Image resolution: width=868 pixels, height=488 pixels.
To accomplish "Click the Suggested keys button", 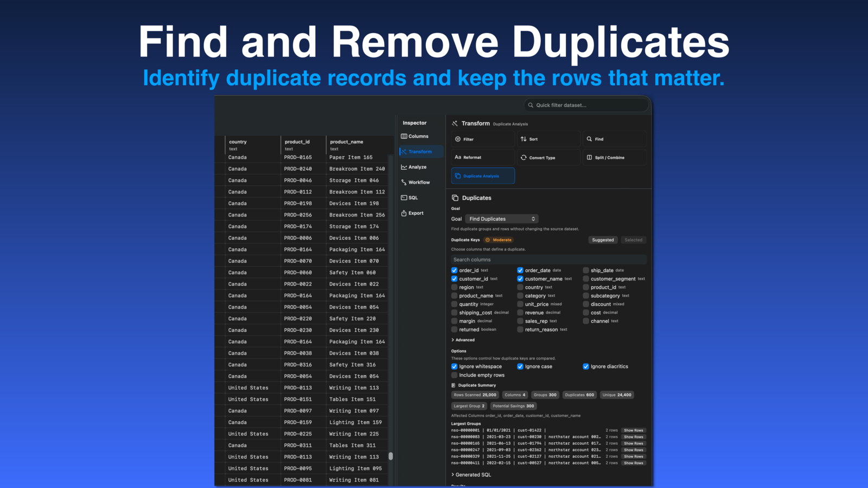I will (x=603, y=240).
